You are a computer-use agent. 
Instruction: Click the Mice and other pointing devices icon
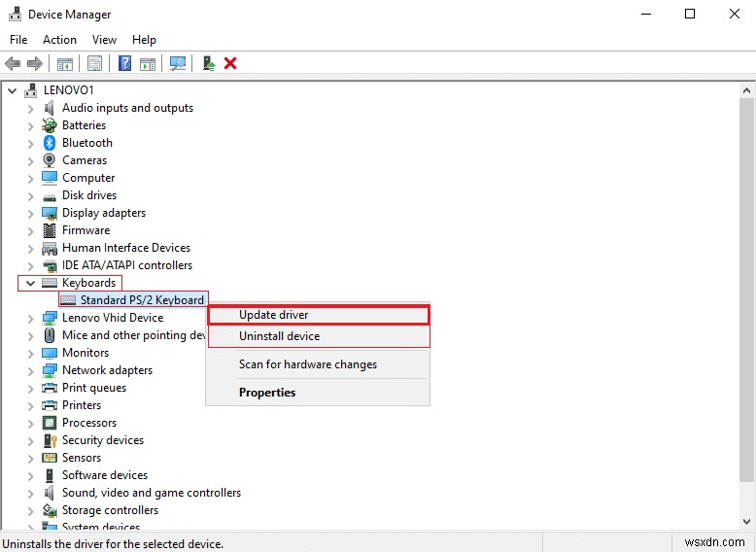coord(50,335)
